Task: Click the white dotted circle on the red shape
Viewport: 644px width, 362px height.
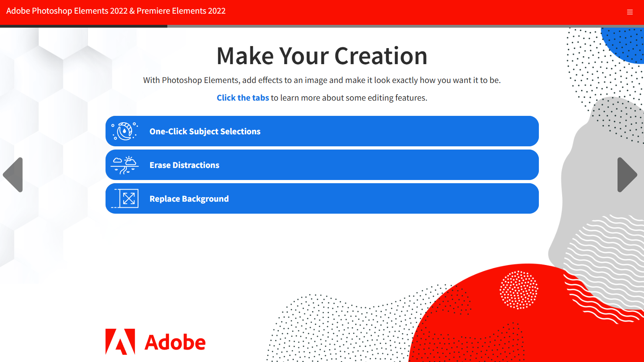Action: pos(519,290)
